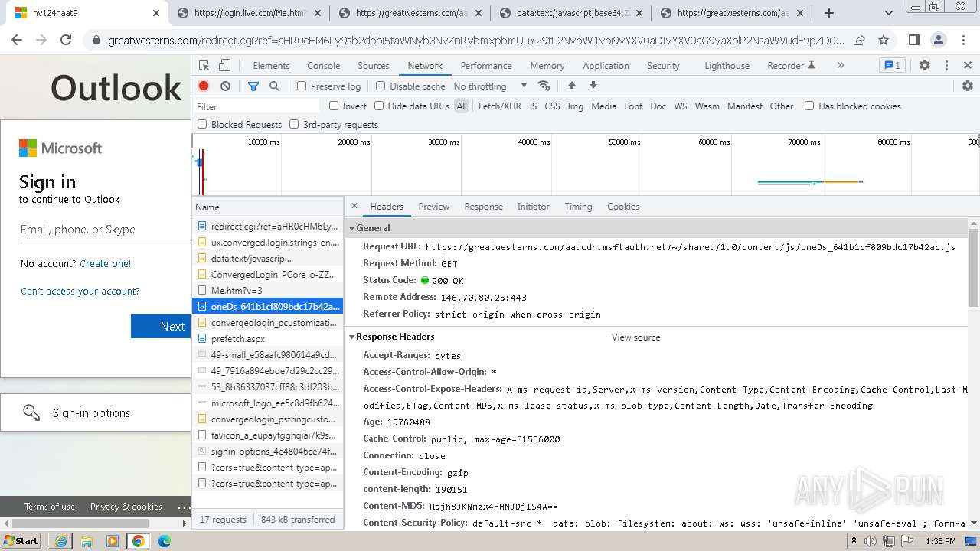Reload the browser page
The height and width of the screenshot is (551, 980).
tap(66, 41)
